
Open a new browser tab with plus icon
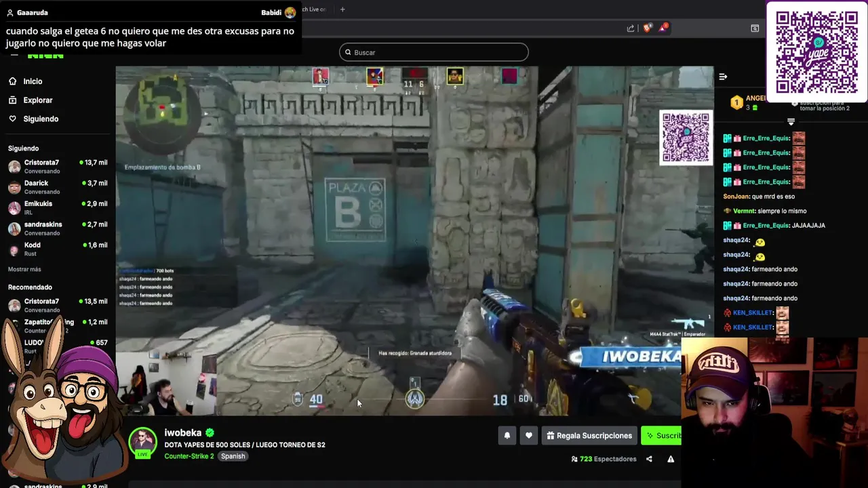tap(342, 9)
